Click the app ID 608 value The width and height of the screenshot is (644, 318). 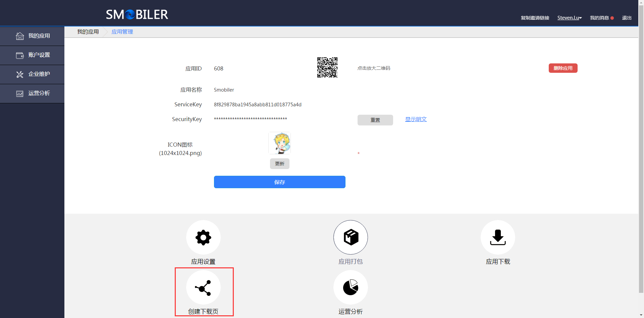(219, 68)
